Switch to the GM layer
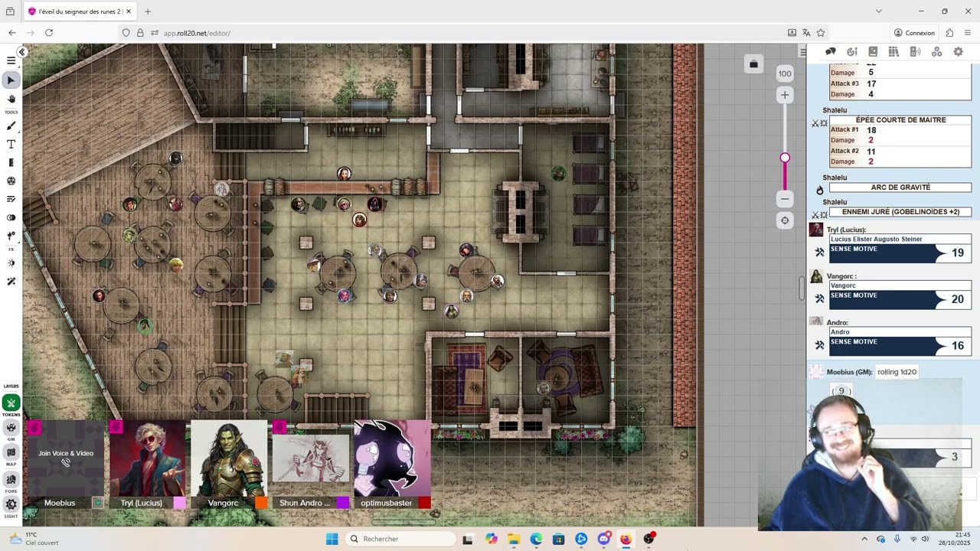This screenshot has height=551, width=980. click(11, 427)
